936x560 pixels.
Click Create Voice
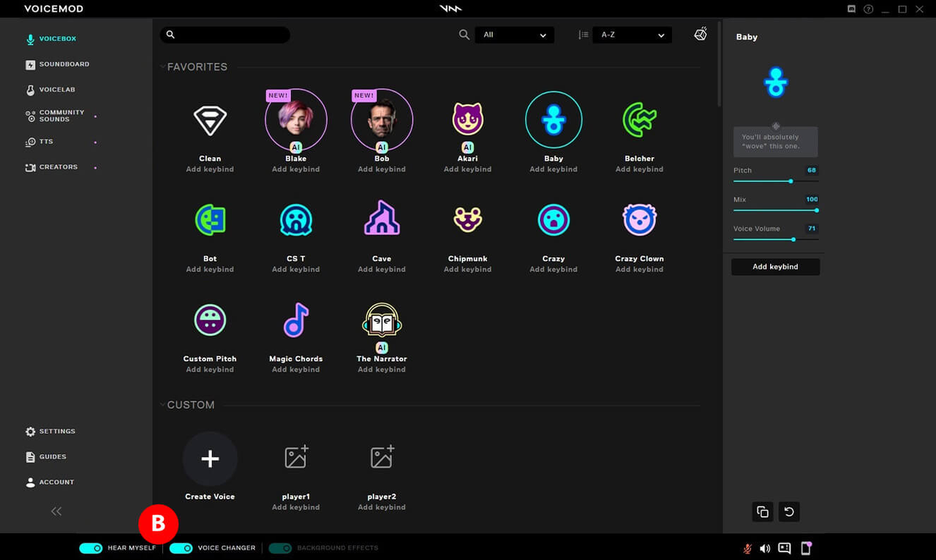[x=210, y=458]
